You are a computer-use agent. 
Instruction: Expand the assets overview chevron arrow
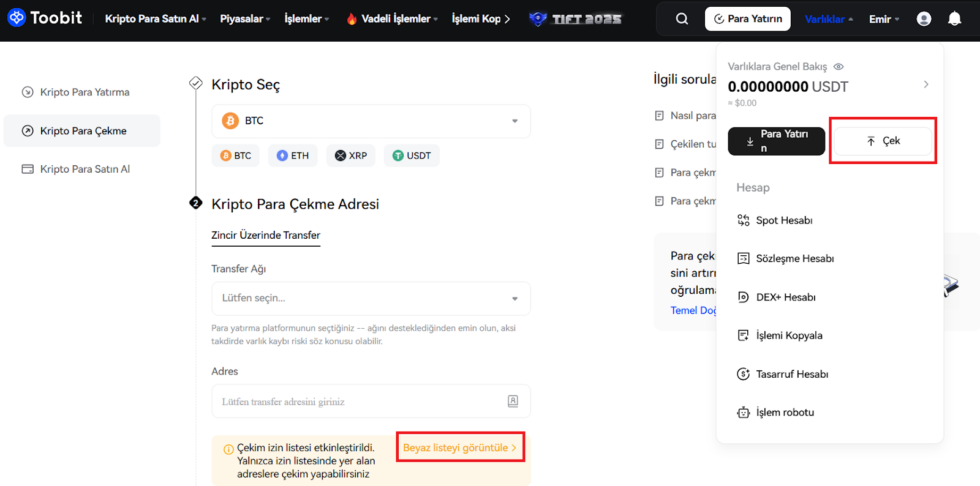tap(926, 84)
